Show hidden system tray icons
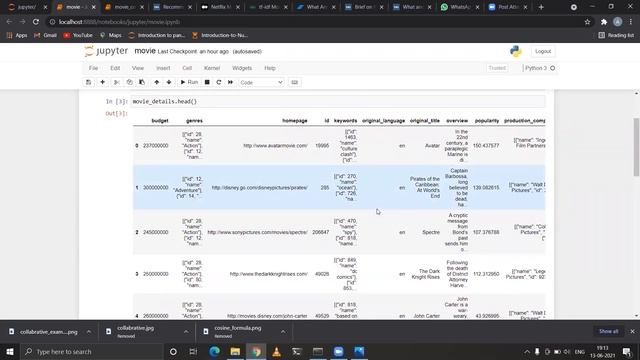640x360 pixels. pos(527,352)
